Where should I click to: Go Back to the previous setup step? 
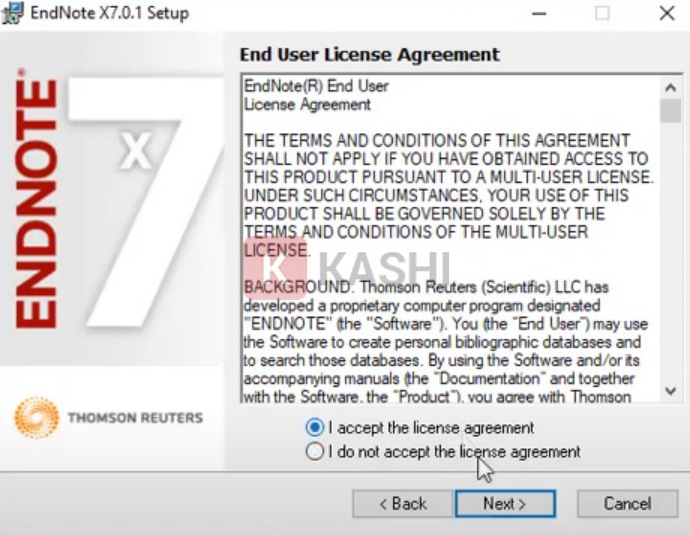coord(402,503)
